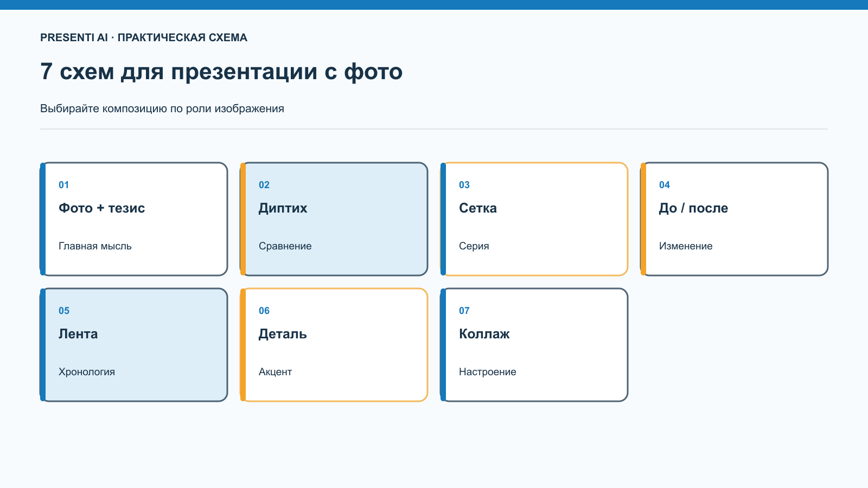The width and height of the screenshot is (868, 488).
Task: Click number 03 label
Action: tap(464, 185)
